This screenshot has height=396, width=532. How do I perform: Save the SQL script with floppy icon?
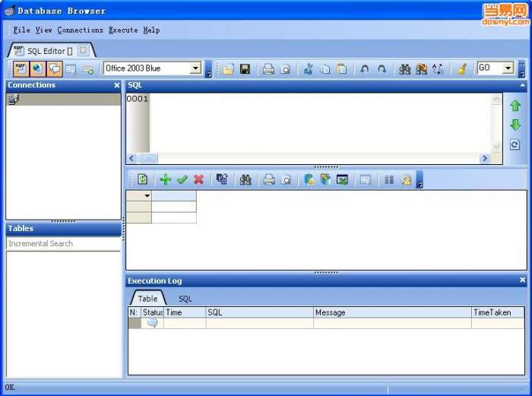click(245, 69)
